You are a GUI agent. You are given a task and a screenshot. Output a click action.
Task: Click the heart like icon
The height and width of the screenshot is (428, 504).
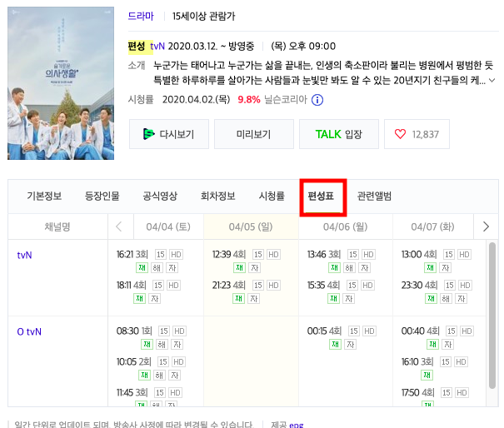pyautogui.click(x=400, y=134)
